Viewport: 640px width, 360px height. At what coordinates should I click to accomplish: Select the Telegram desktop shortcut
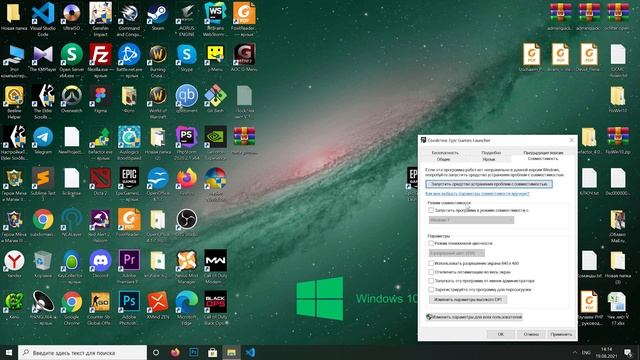43,140
